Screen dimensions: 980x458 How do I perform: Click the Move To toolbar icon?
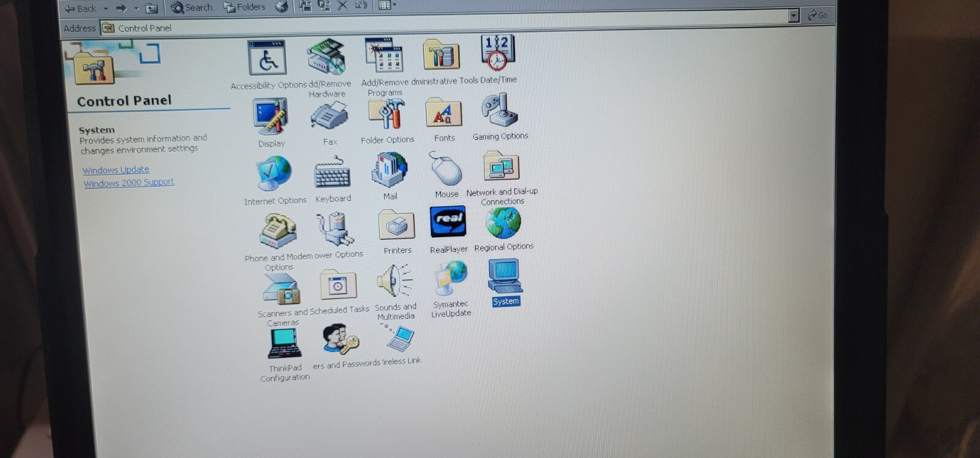305,6
